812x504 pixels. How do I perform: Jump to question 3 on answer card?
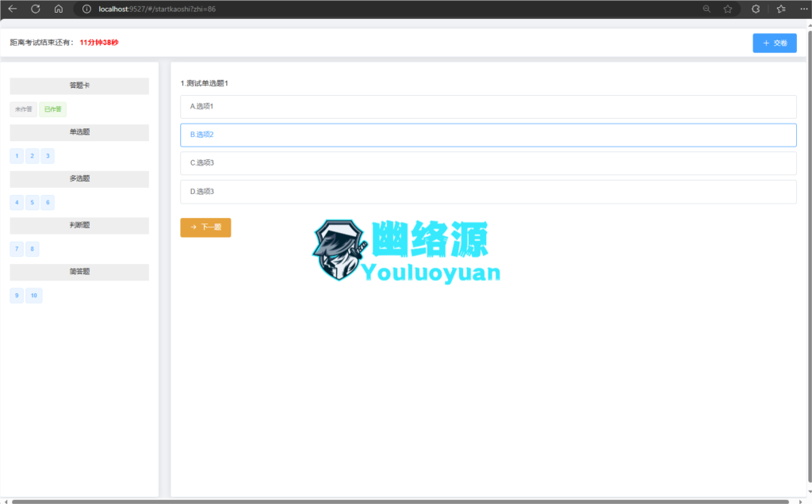point(48,156)
